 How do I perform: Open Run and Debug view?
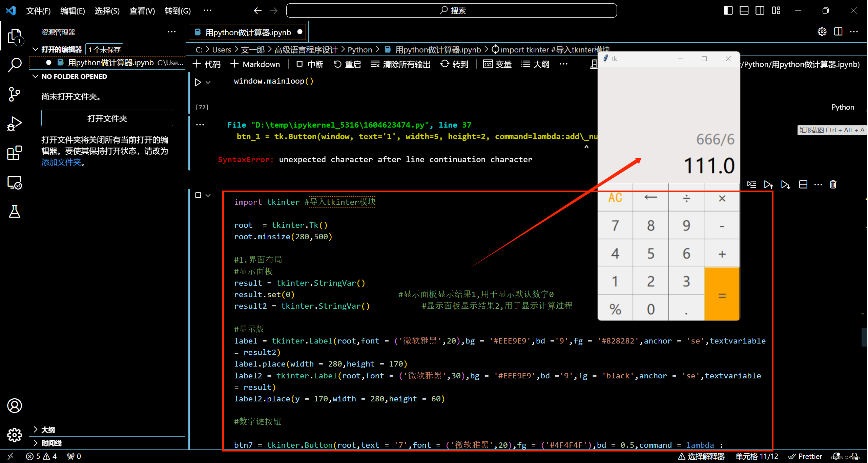coord(14,124)
